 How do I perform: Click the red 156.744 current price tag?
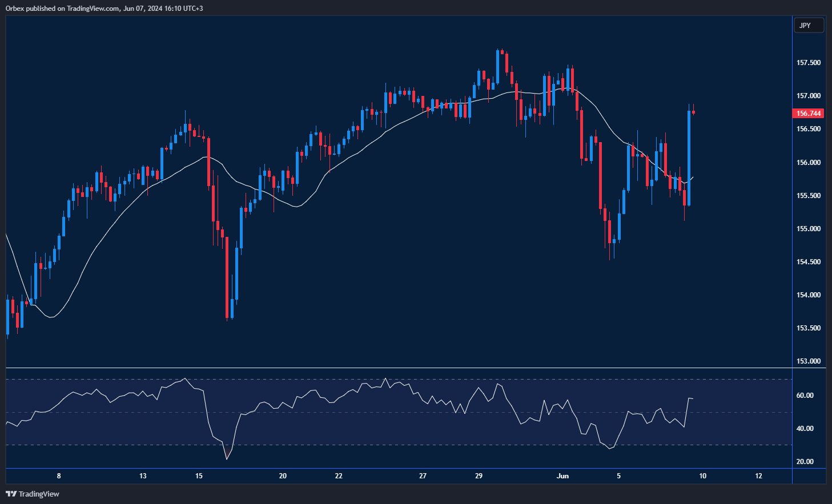click(x=809, y=114)
